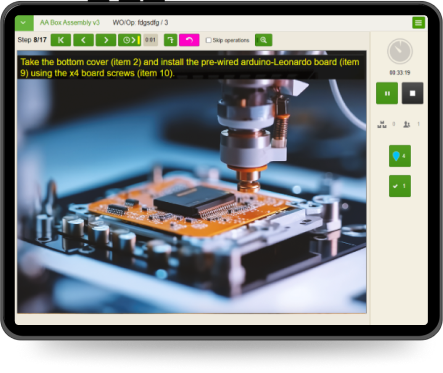Stop the operation with the black square button

pos(412,93)
